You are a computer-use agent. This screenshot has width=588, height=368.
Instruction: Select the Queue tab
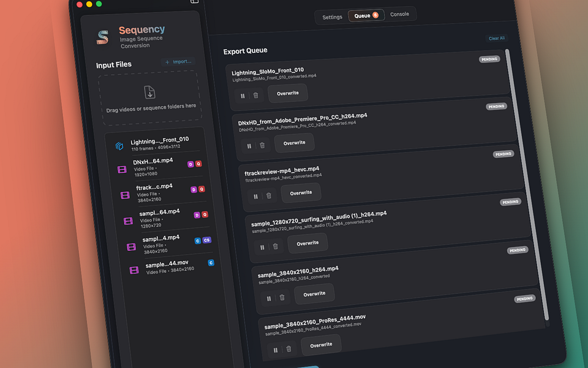tap(366, 15)
